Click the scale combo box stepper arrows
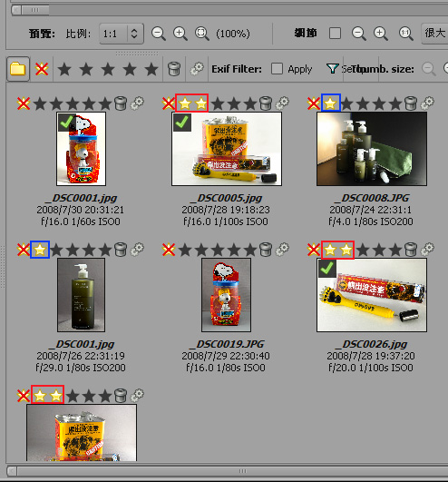 (x=134, y=34)
